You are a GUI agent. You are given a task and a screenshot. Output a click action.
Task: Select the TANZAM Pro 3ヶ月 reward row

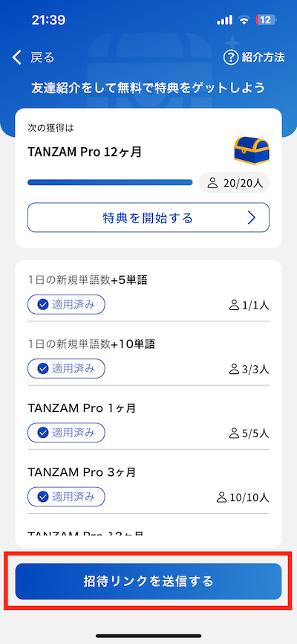coord(148,482)
